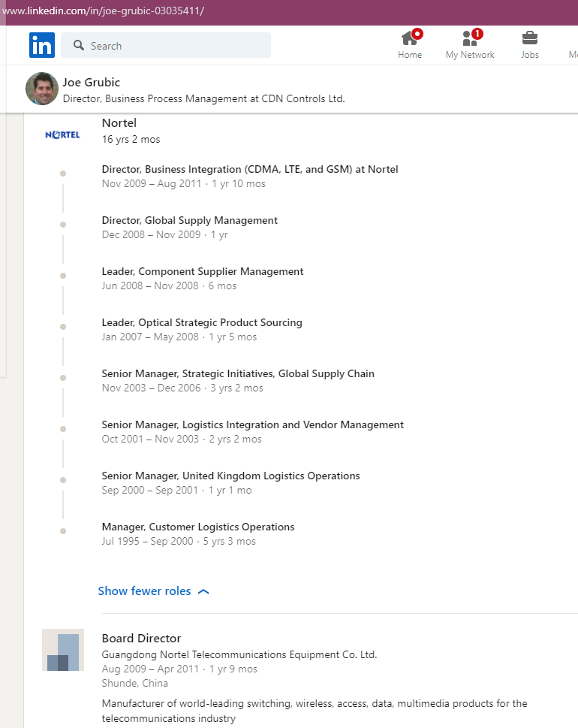The image size is (578, 728).
Task: Click Joe Grubic's profile photo
Action: pos(42,89)
